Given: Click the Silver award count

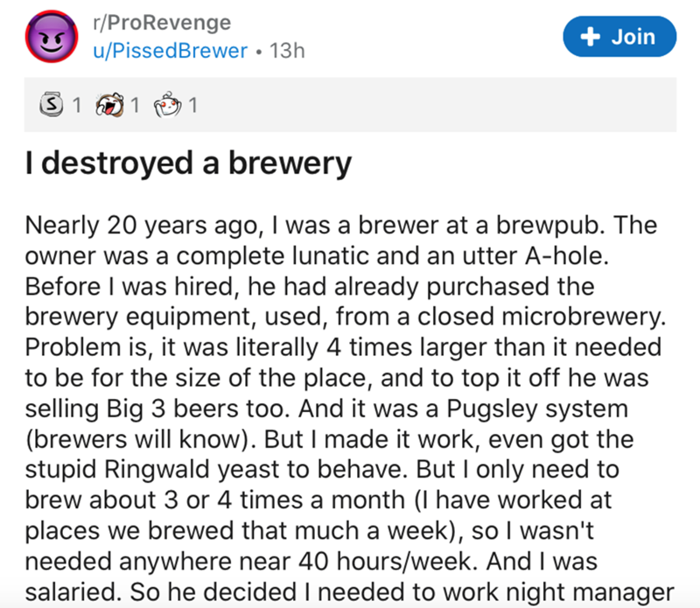Looking at the screenshot, I should 76,107.
